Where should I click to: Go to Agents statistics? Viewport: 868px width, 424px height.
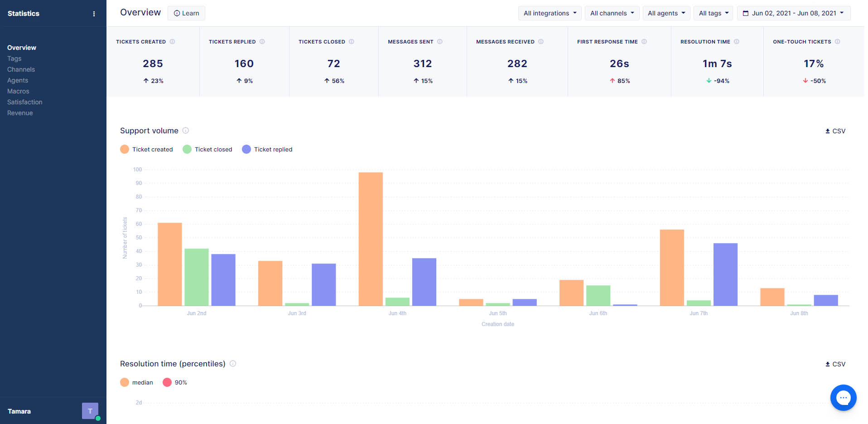tap(18, 80)
